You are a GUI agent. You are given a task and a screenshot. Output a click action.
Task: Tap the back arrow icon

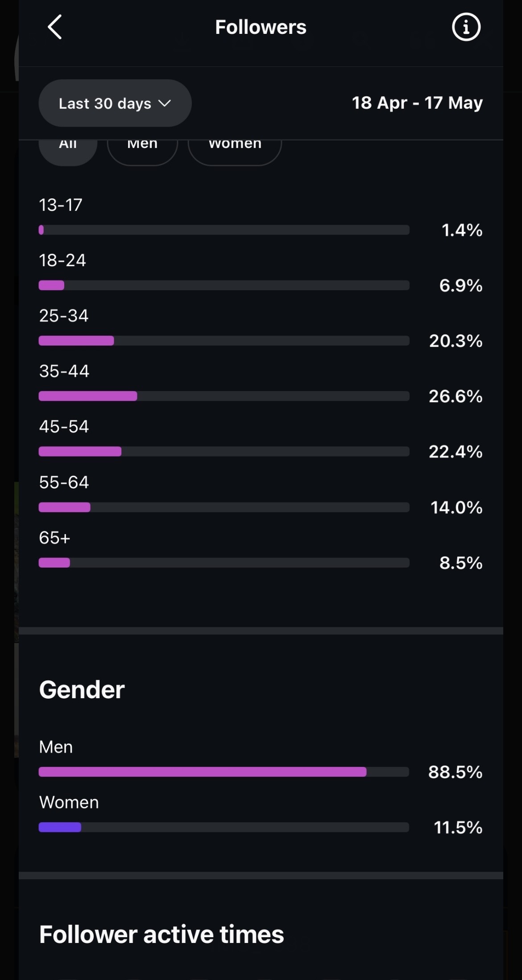coord(54,27)
